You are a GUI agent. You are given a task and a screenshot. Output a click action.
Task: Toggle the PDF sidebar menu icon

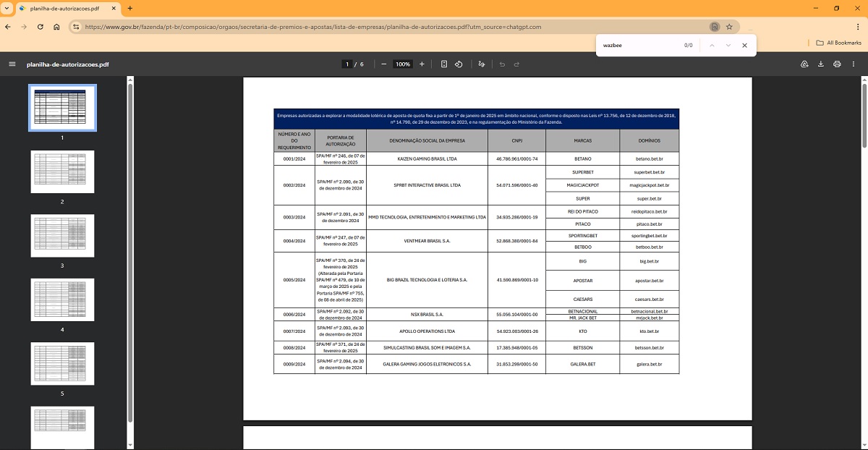click(x=12, y=64)
